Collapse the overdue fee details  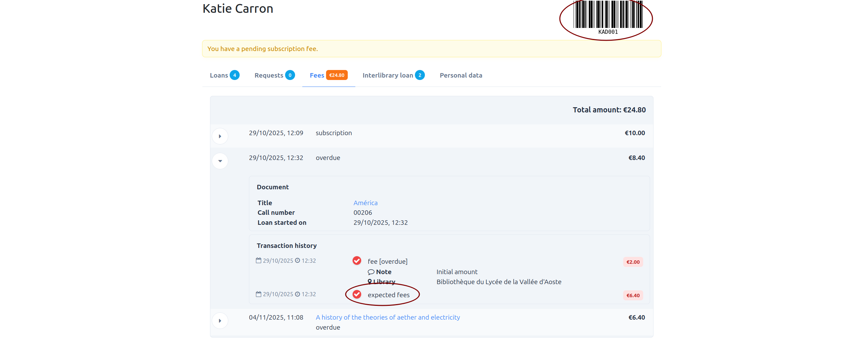220,161
